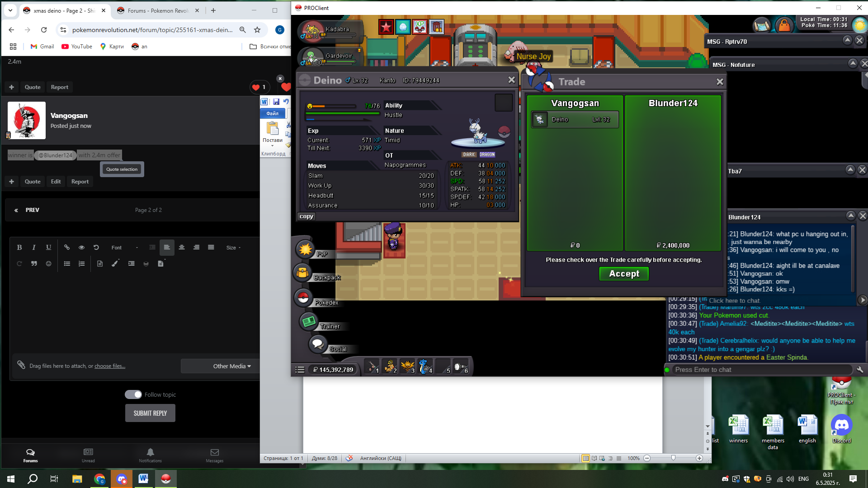
Task: Select the Deino entry in Trade window
Action: [x=575, y=120]
